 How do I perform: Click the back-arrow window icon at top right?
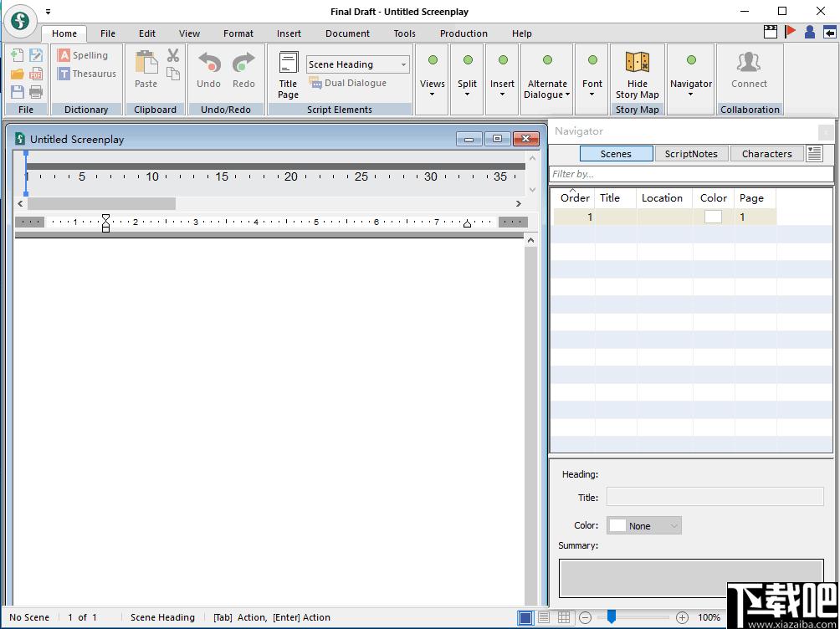tap(829, 32)
